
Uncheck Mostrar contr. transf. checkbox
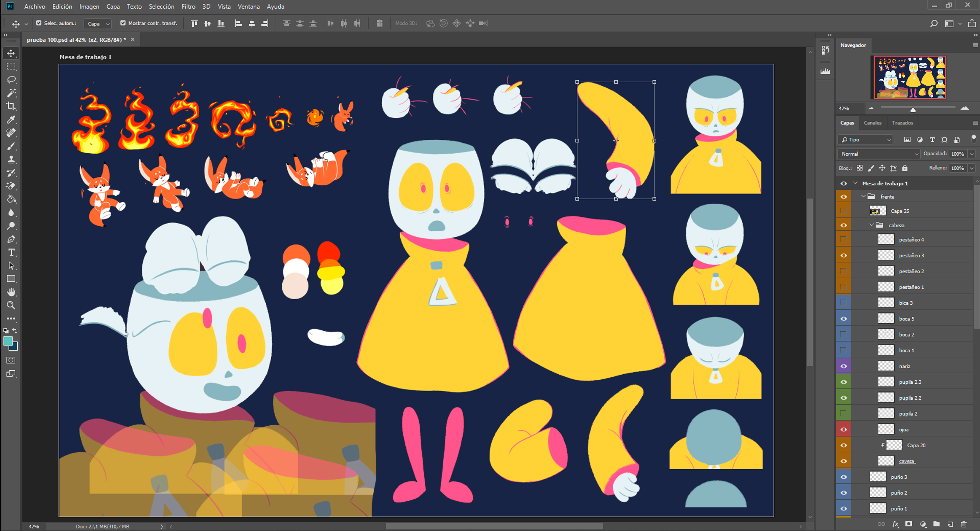pos(123,23)
